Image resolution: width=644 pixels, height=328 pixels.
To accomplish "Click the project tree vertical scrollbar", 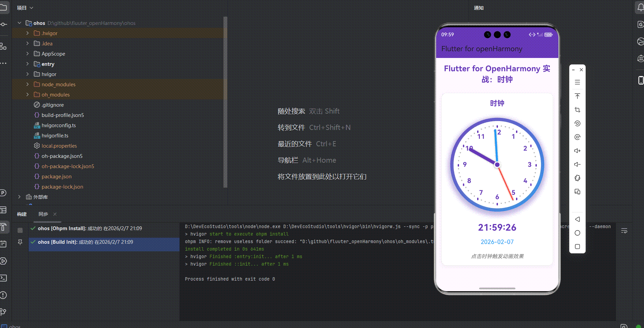I will click(225, 102).
